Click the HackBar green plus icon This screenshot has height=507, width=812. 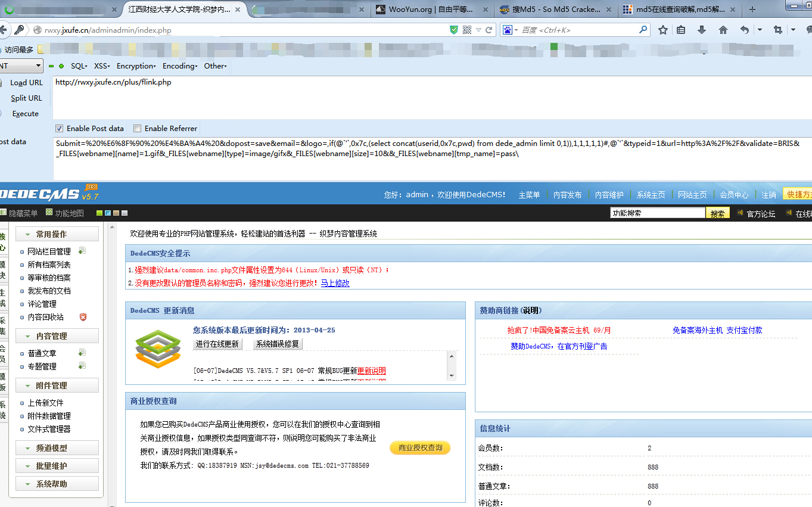61,66
